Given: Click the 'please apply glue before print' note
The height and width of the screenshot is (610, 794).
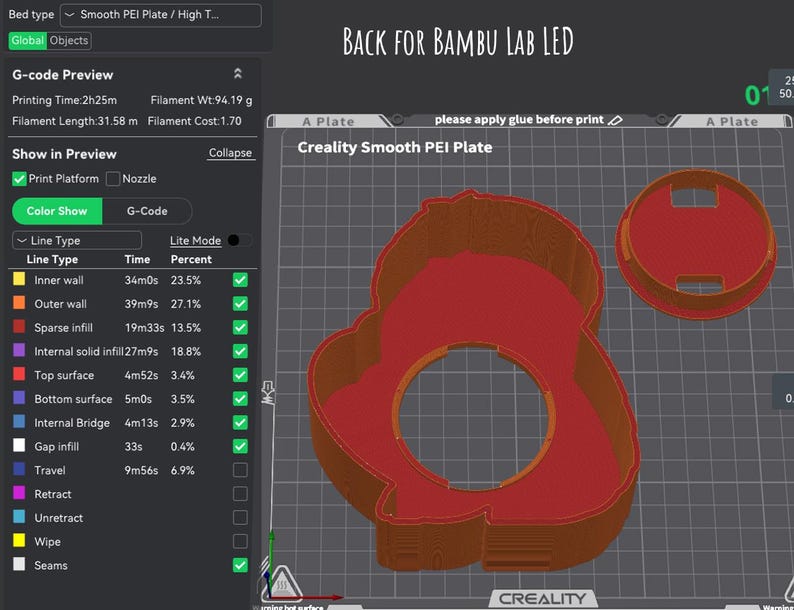Looking at the screenshot, I should (x=519, y=119).
